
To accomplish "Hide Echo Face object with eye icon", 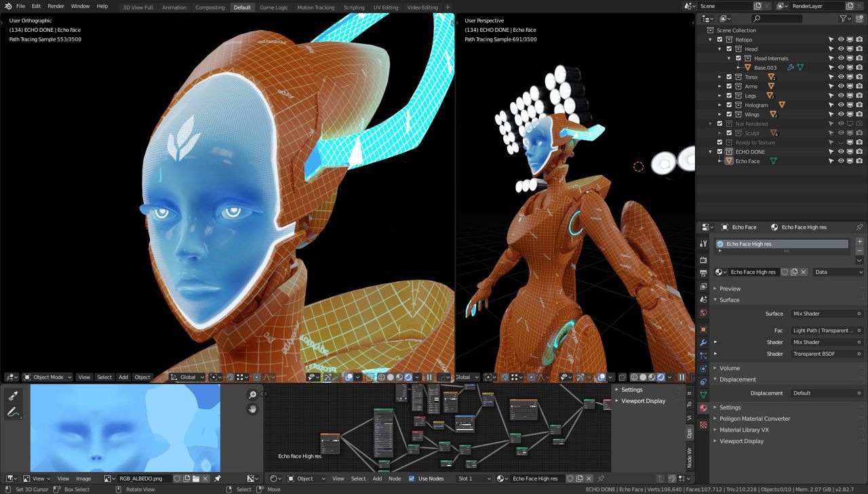I will pos(841,161).
